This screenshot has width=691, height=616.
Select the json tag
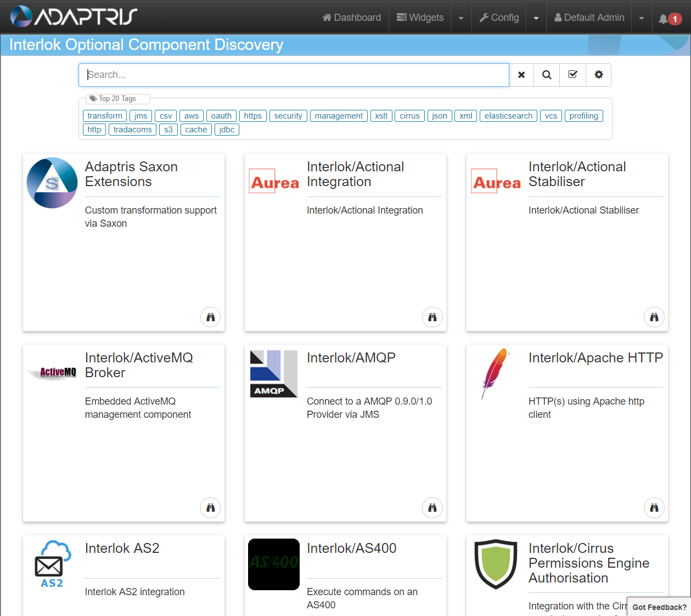(x=440, y=116)
